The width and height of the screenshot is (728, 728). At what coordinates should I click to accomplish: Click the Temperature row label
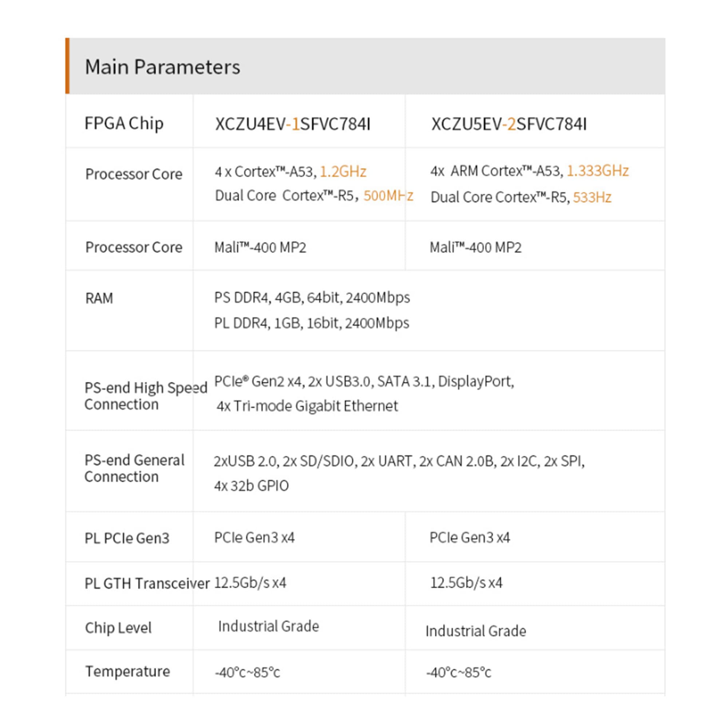(127, 672)
